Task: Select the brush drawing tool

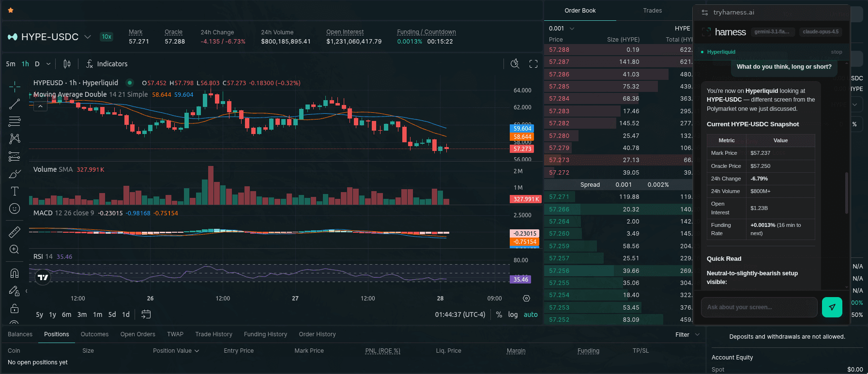Action: (x=15, y=174)
